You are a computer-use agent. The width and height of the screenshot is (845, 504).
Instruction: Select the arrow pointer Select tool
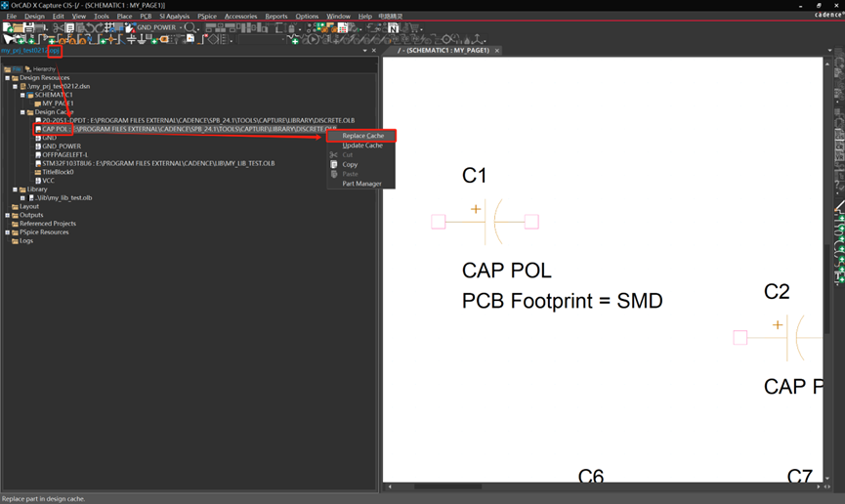pyautogui.click(x=8, y=39)
